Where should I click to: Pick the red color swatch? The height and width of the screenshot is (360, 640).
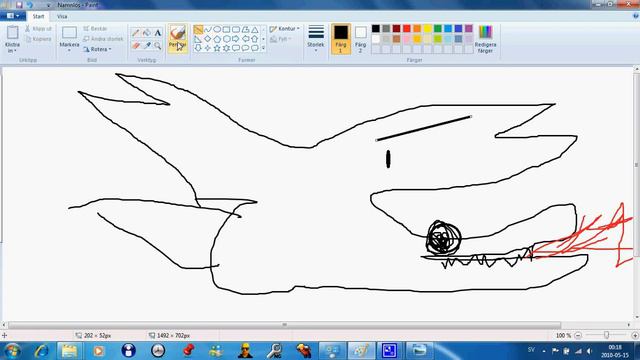click(x=407, y=29)
